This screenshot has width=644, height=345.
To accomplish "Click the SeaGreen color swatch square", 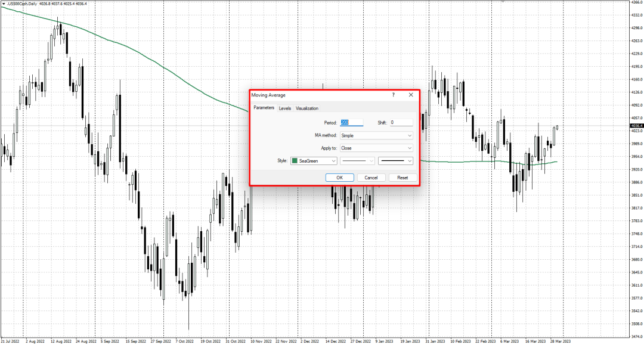I will tap(295, 161).
